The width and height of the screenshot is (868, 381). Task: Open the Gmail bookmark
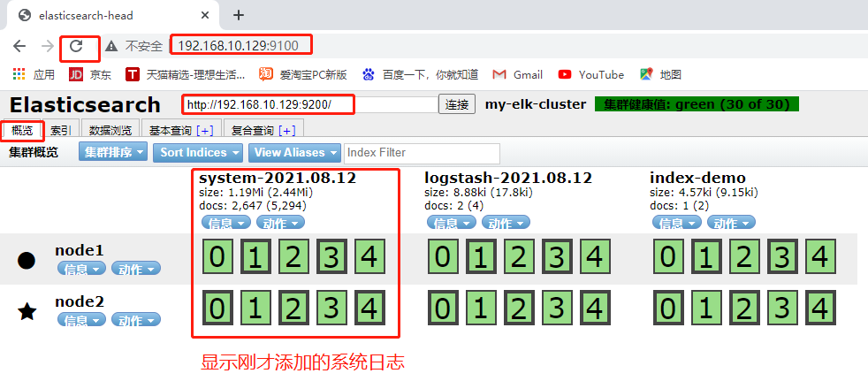click(x=518, y=74)
